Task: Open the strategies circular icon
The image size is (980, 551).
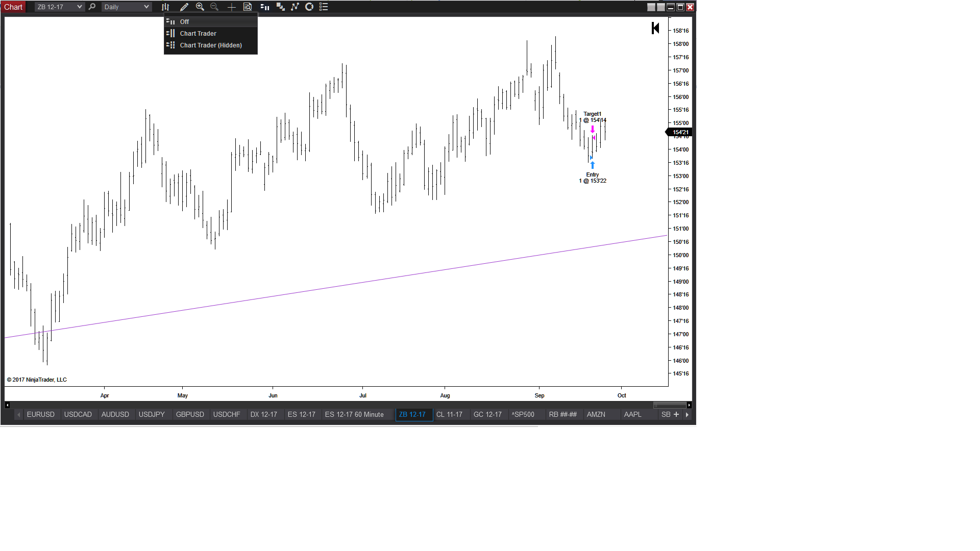Action: click(x=309, y=7)
